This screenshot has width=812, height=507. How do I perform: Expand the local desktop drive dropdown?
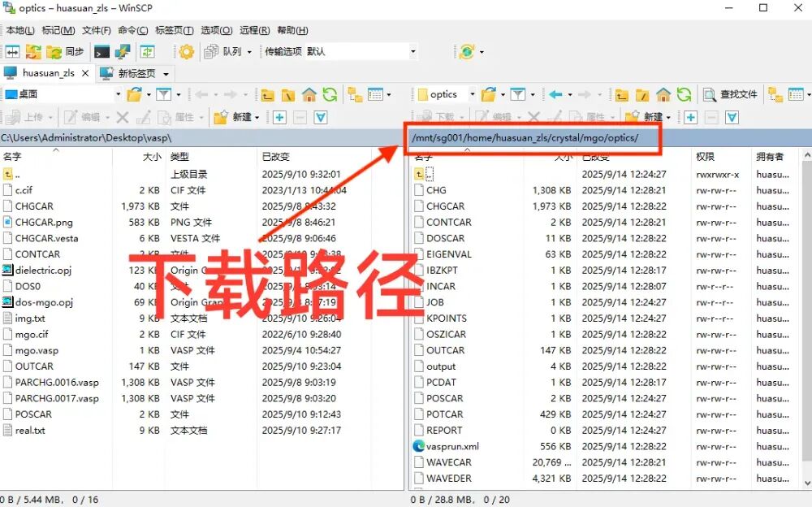click(x=116, y=94)
